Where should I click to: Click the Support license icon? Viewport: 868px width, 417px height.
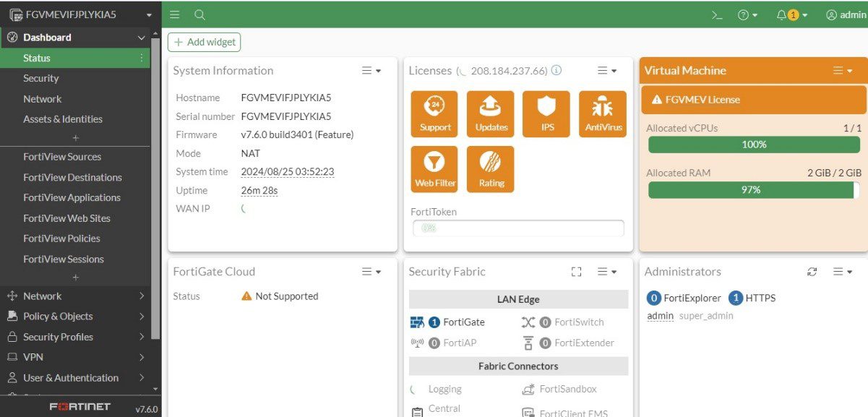pos(435,113)
